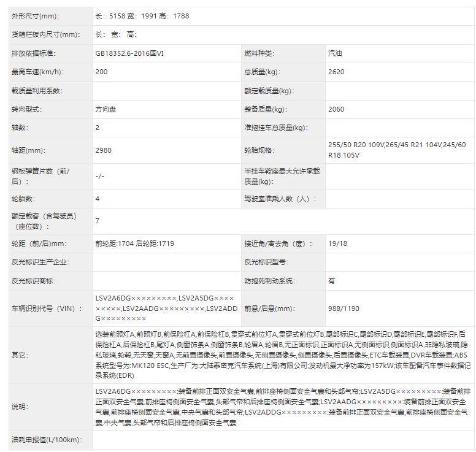Screen dimensions: 476x452
Task: Select the total mass value 2620
Action: 336,72
